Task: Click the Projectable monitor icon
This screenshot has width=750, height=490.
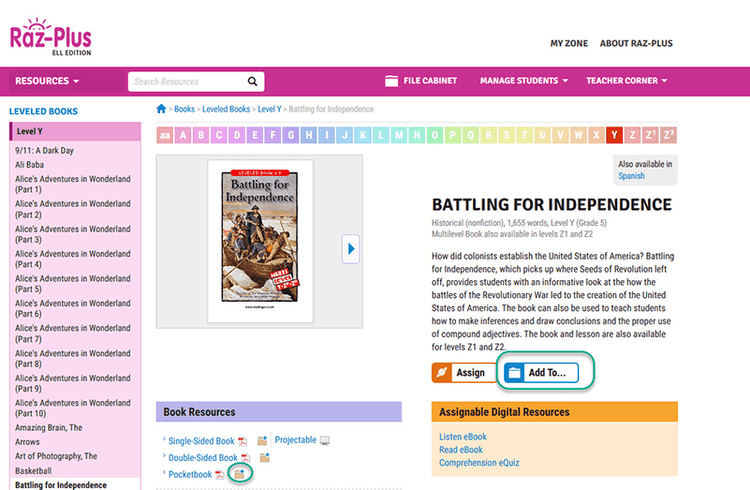Action: (325, 440)
